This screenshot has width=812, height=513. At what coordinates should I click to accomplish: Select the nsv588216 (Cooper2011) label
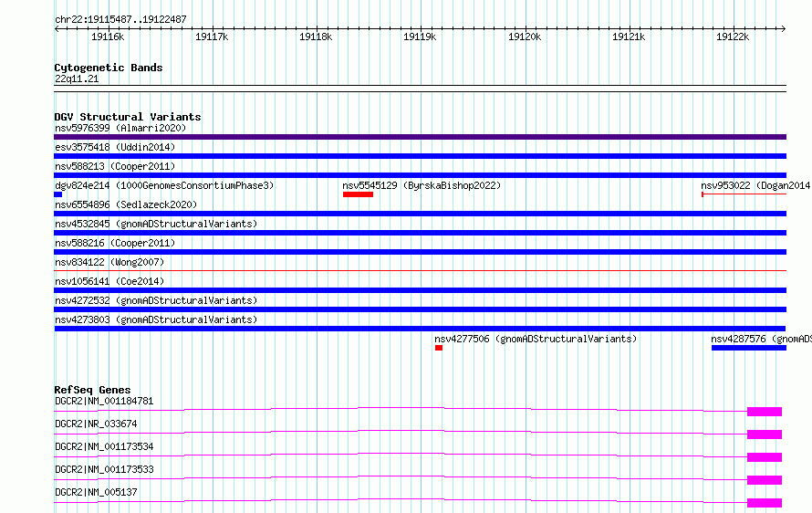click(115, 243)
